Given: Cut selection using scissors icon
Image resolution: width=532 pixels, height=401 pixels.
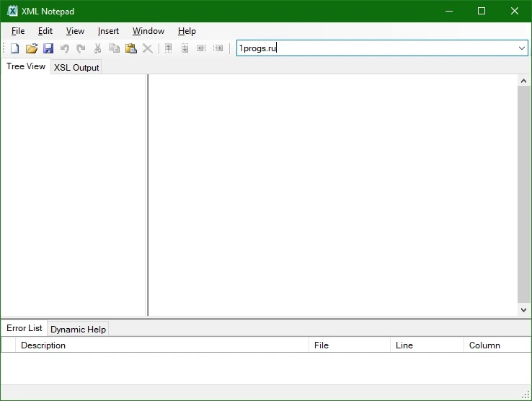Looking at the screenshot, I should [x=98, y=48].
